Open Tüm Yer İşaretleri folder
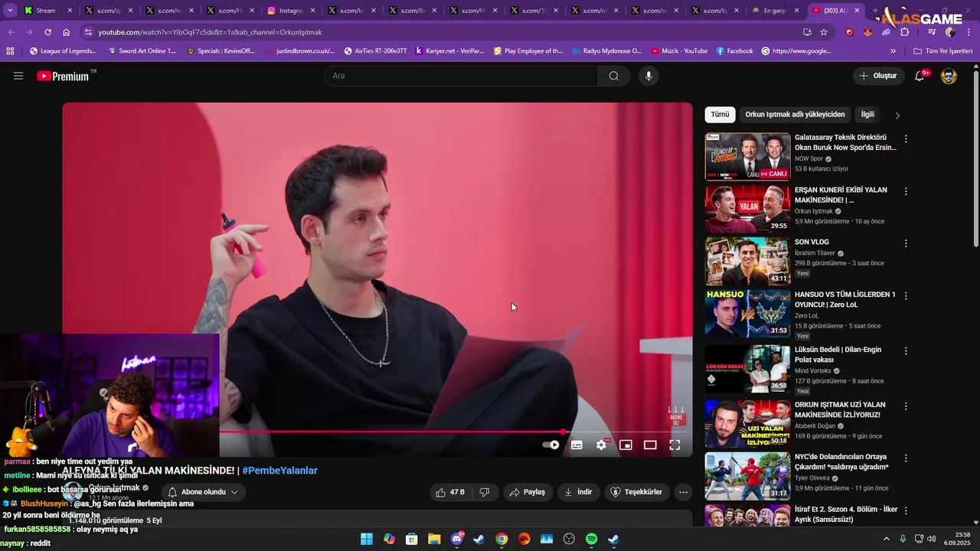This screenshot has width=980, height=551. click(942, 51)
